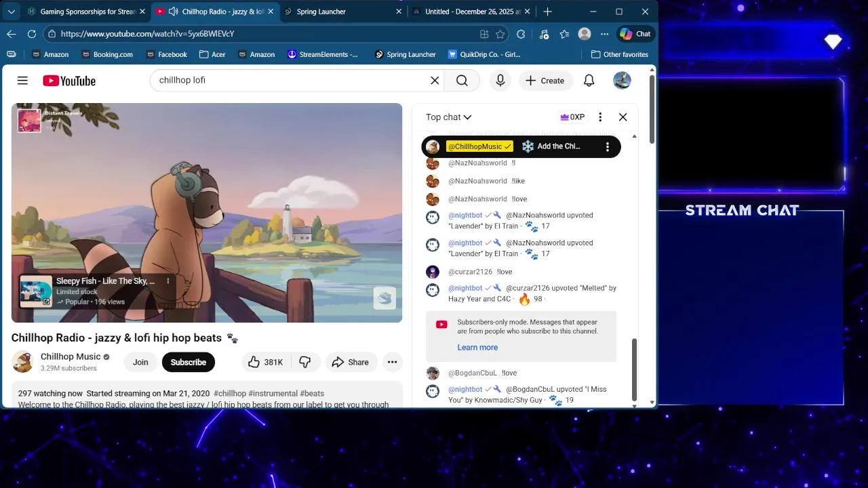The image size is (868, 488).
Task: Dislike the video with thumbs down
Action: pyautogui.click(x=305, y=362)
